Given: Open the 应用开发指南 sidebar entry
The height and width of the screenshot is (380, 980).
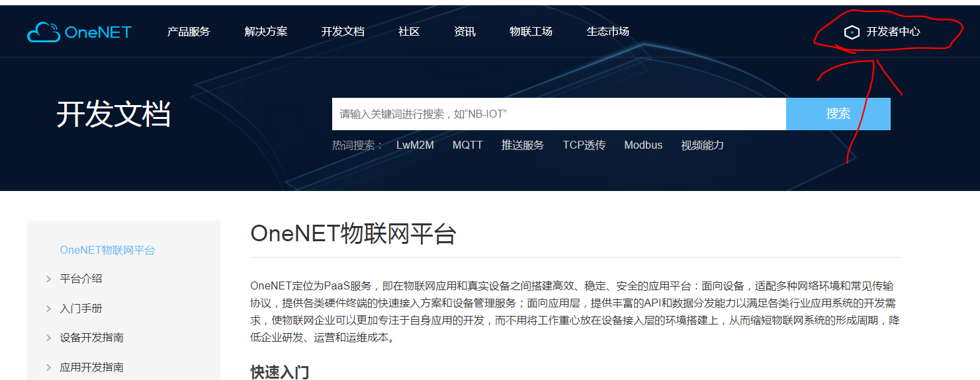Looking at the screenshot, I should click(91, 367).
